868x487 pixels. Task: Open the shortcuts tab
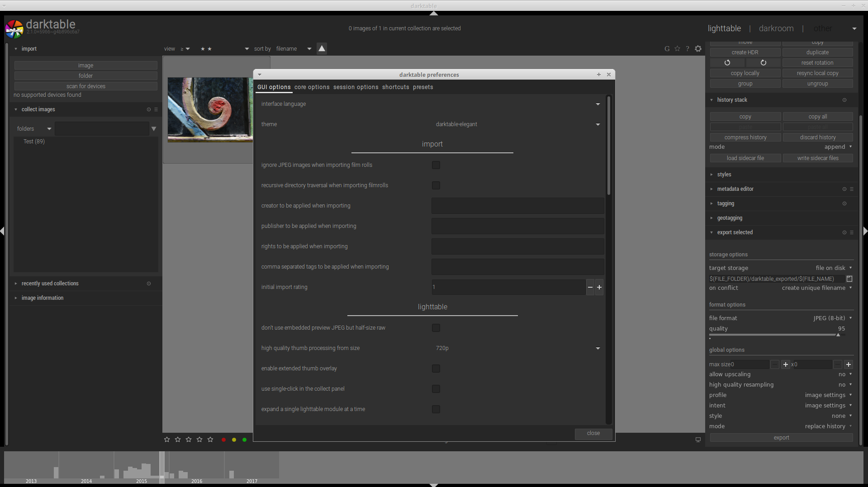point(396,87)
